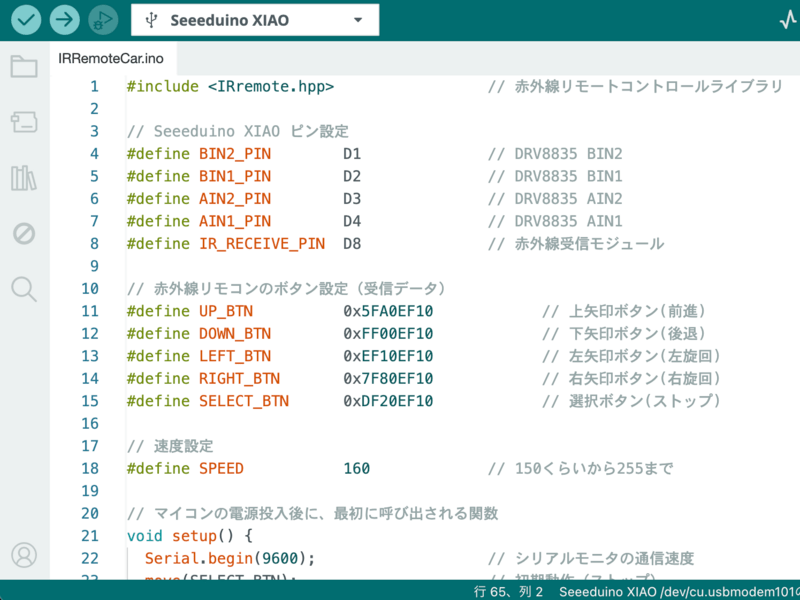Viewport: 800px width, 600px height.
Task: Click the UP_BTN hex value 0x5FA0EF10
Action: click(x=388, y=311)
